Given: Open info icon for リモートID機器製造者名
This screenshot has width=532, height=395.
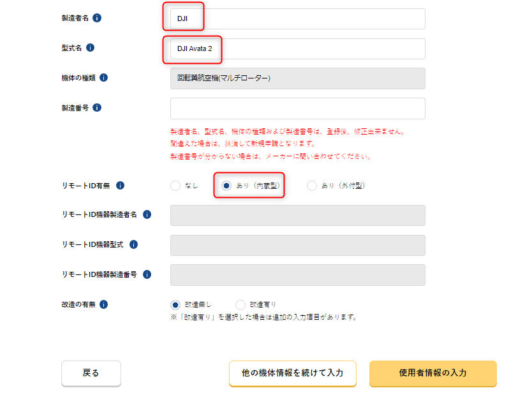Looking at the screenshot, I should point(147,214).
